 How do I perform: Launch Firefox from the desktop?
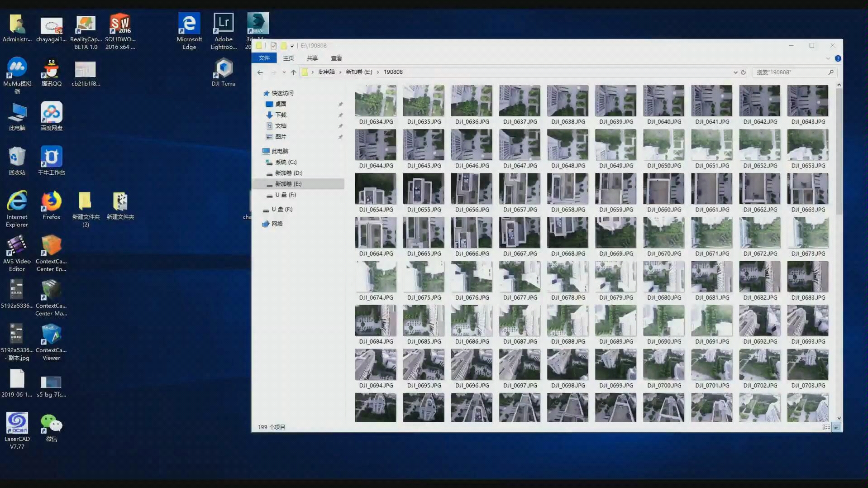(x=52, y=206)
